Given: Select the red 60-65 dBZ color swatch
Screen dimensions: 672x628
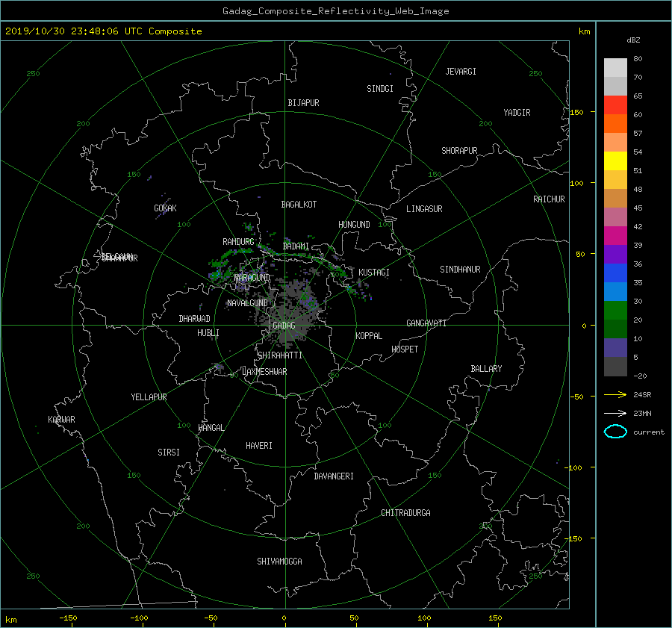Looking at the screenshot, I should click(x=615, y=105).
